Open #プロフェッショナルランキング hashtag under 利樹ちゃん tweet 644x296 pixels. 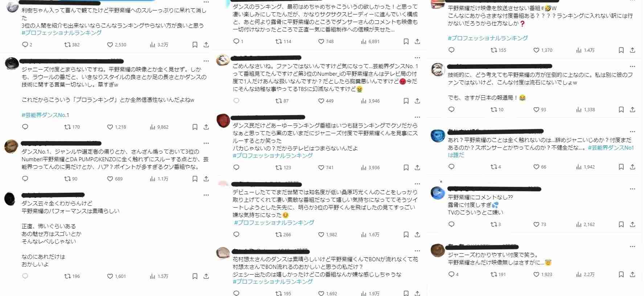coord(62,33)
